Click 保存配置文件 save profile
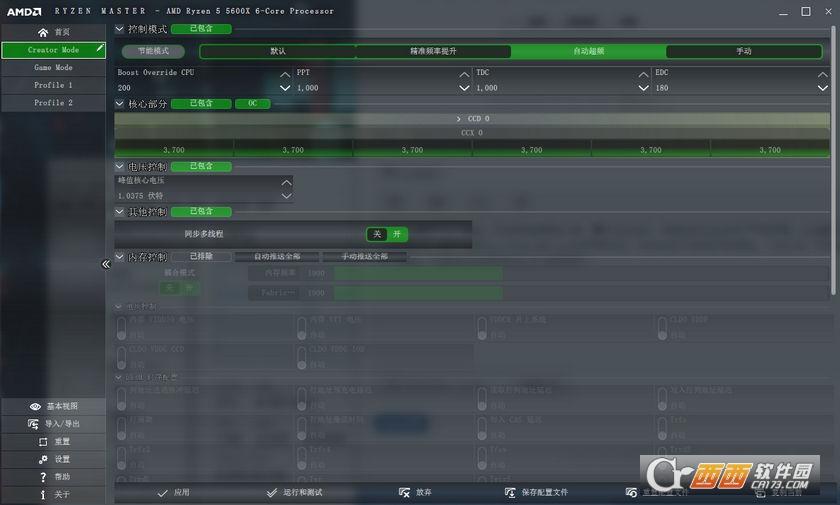 pos(536,493)
